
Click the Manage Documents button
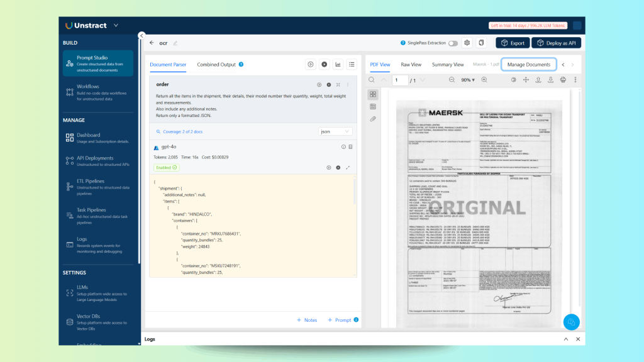coord(528,64)
